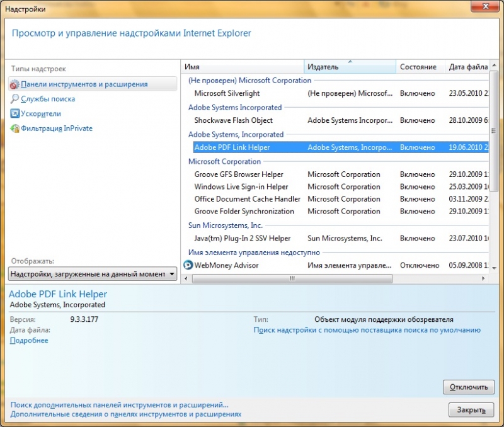The height and width of the screenshot is (427, 504).
Task: Open Поиск дополнительных панелей инструментов link
Action: click(119, 405)
